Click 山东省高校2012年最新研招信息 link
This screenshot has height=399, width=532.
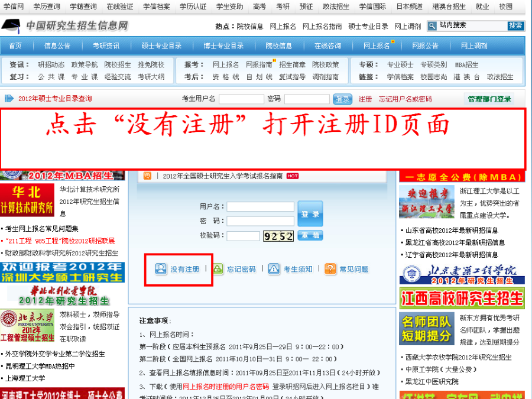[452, 231]
